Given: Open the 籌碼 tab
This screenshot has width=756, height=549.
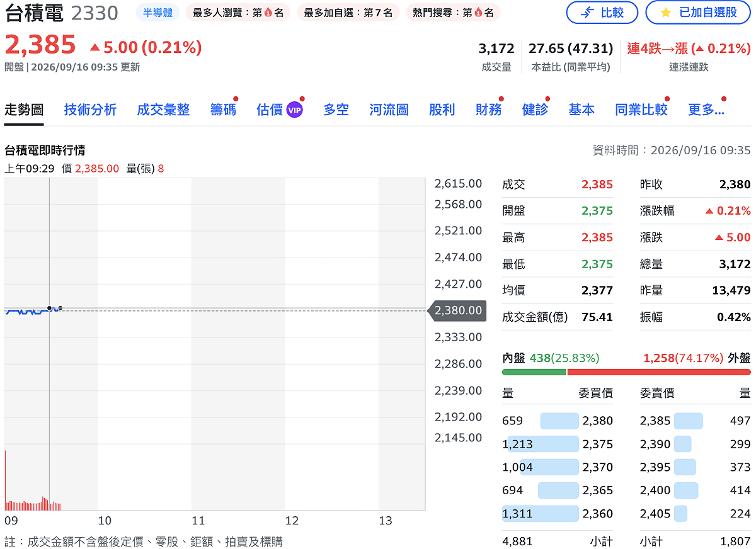Looking at the screenshot, I should pos(223,110).
